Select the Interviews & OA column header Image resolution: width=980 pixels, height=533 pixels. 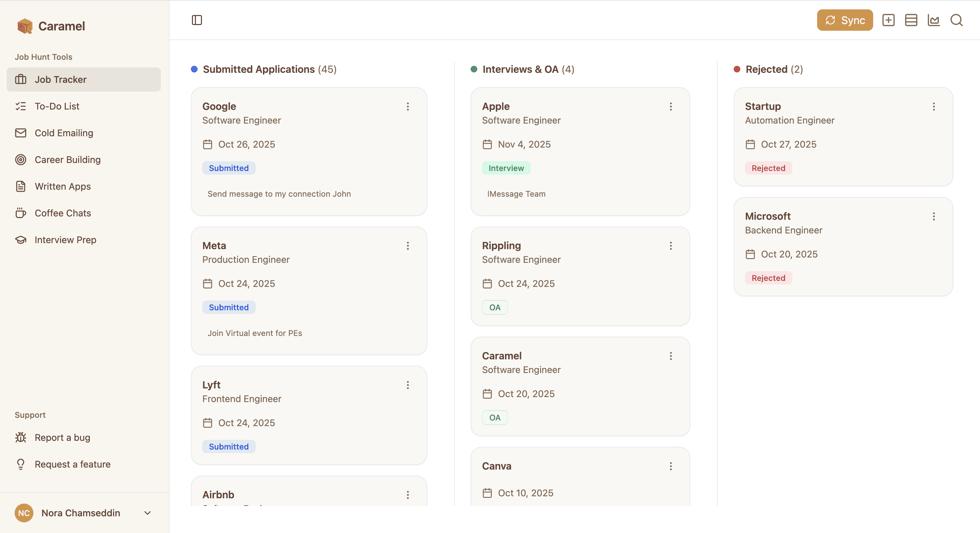pyautogui.click(x=522, y=69)
